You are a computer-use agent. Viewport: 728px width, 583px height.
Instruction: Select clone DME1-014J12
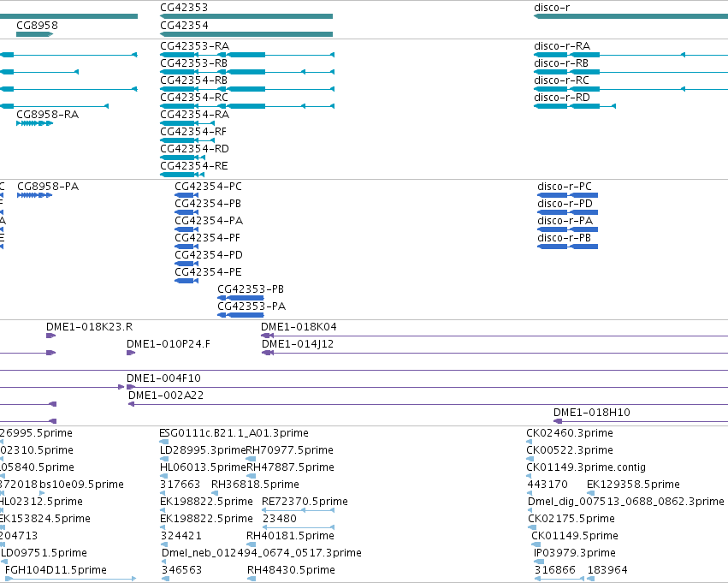click(495, 353)
